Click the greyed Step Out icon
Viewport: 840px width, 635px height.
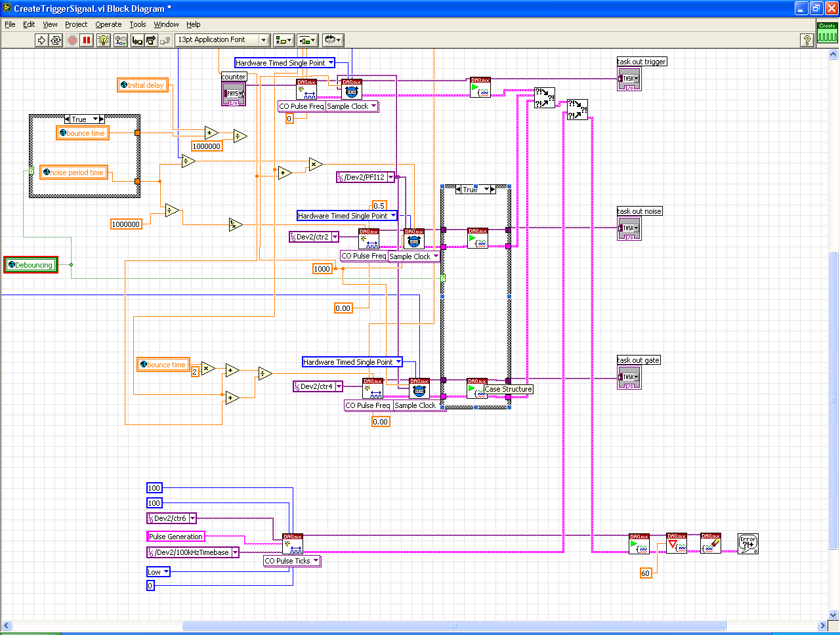pyautogui.click(x=165, y=40)
